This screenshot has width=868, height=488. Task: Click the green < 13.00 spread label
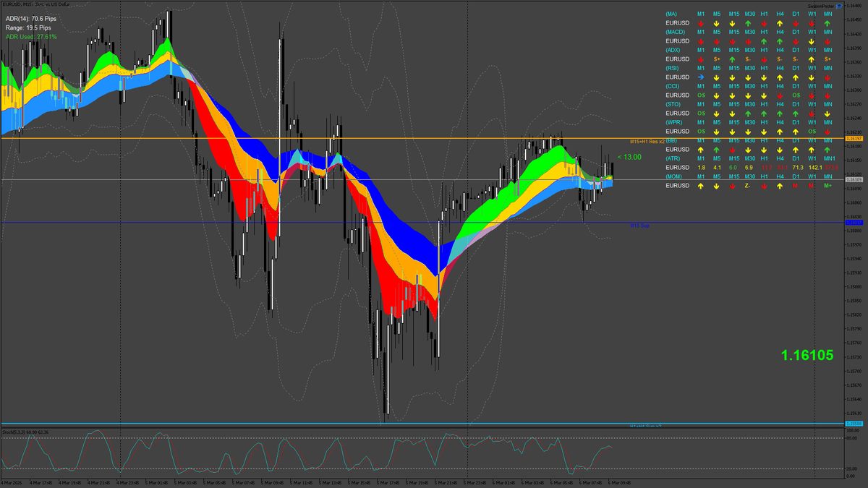(629, 156)
